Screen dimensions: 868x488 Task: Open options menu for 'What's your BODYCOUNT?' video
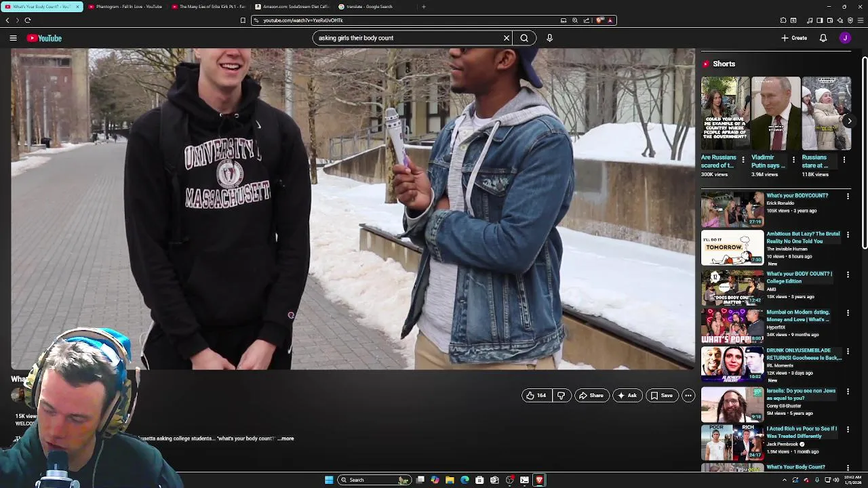[x=848, y=196]
